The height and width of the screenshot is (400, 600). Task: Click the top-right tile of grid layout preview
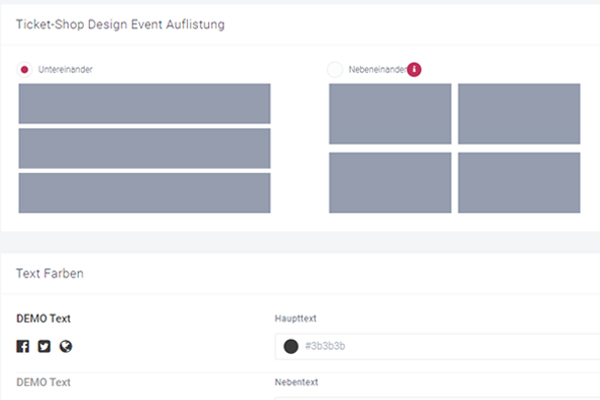pyautogui.click(x=519, y=113)
